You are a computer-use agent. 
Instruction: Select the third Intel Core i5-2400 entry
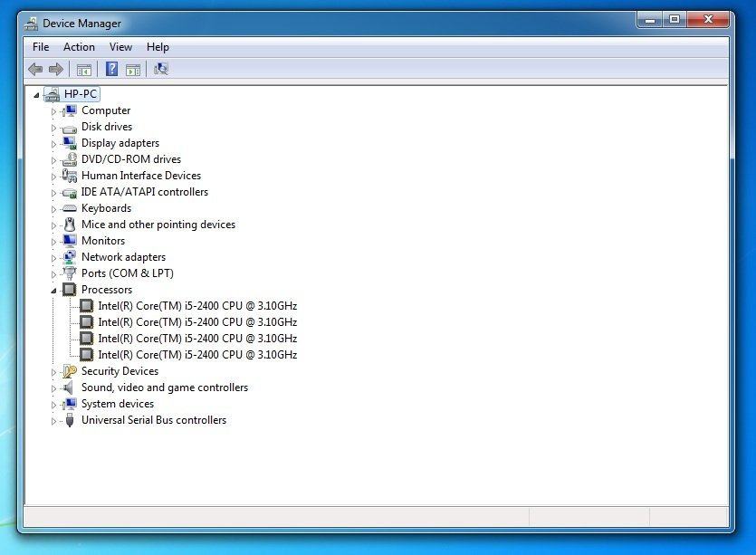click(x=197, y=339)
